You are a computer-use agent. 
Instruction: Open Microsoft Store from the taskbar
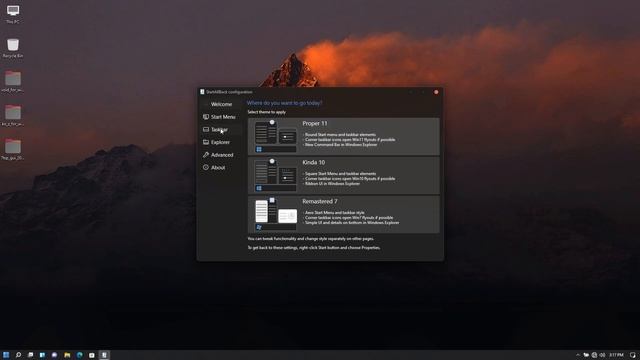92,355
